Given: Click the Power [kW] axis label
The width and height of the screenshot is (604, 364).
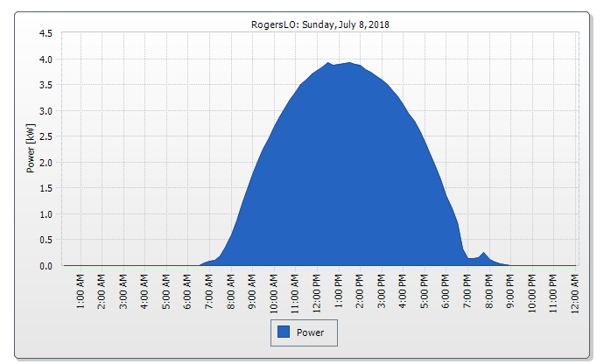Looking at the screenshot, I should point(31,148).
